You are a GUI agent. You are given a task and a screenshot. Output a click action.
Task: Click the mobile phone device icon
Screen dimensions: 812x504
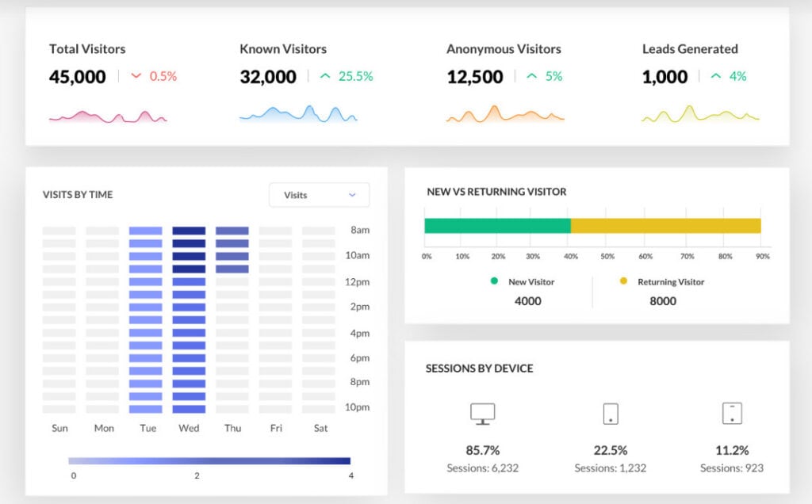click(610, 413)
